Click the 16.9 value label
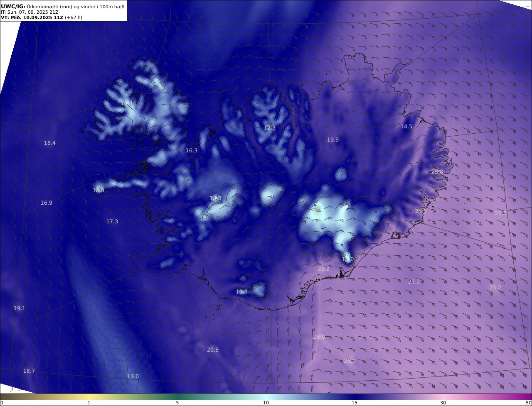The width and height of the screenshot is (532, 406). 47,203
